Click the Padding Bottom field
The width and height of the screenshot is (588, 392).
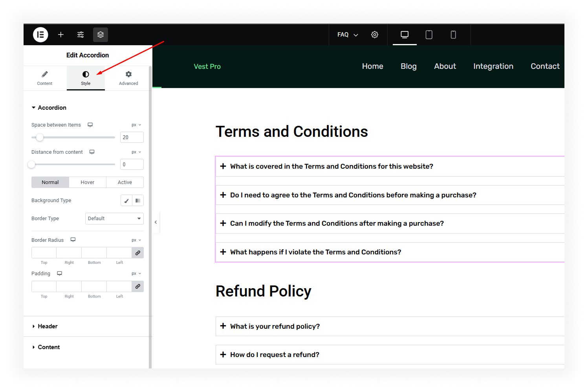94,286
